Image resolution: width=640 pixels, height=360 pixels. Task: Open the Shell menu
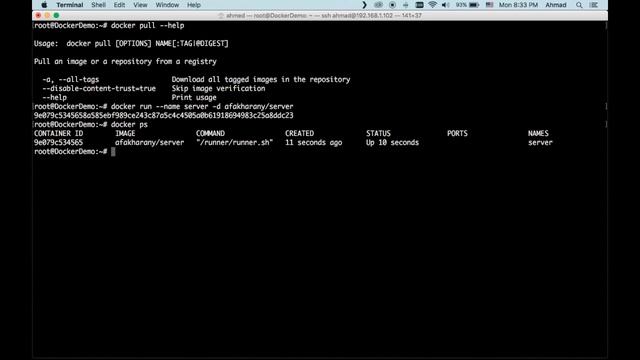point(98,5)
